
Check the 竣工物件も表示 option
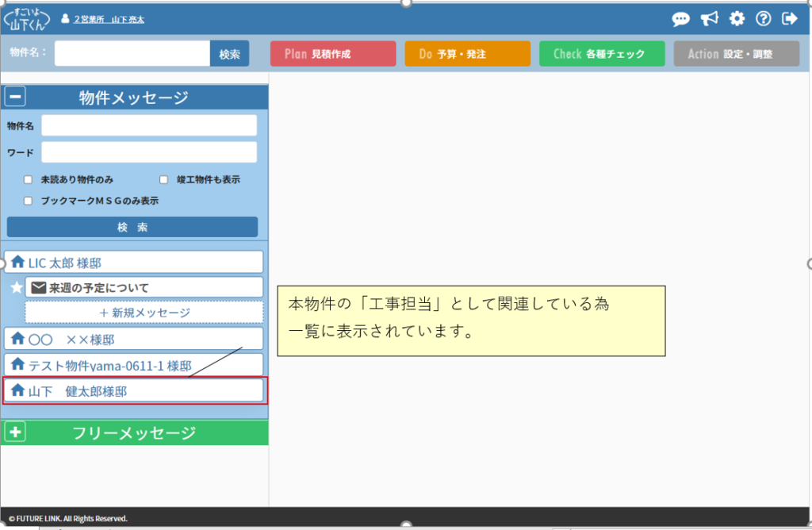(x=163, y=179)
